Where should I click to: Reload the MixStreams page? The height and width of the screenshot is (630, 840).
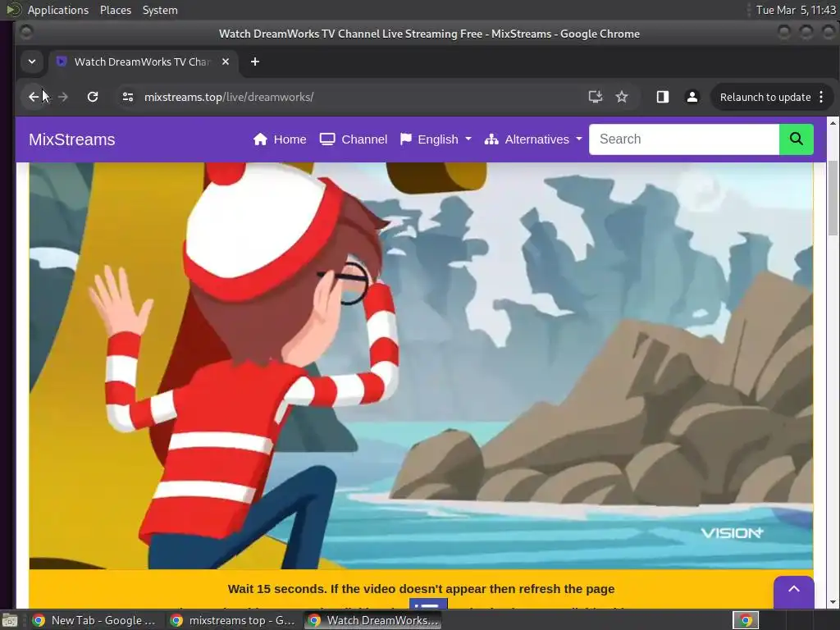coord(93,97)
